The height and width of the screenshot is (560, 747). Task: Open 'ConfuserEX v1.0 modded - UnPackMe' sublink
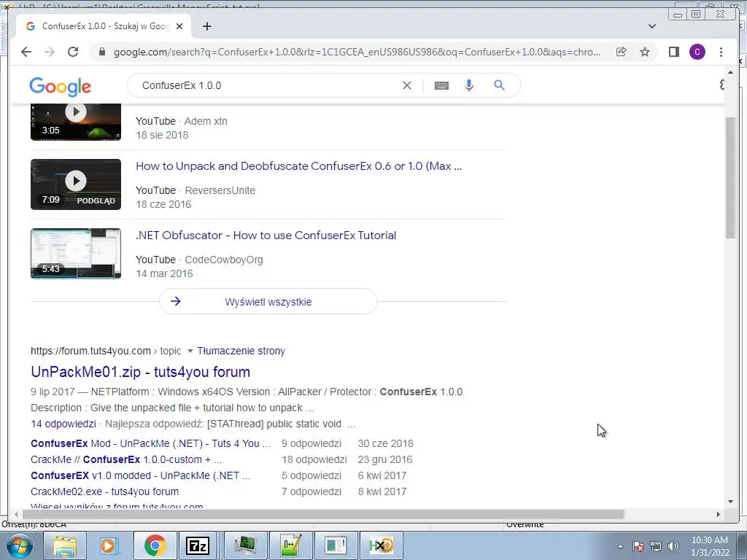click(x=141, y=475)
